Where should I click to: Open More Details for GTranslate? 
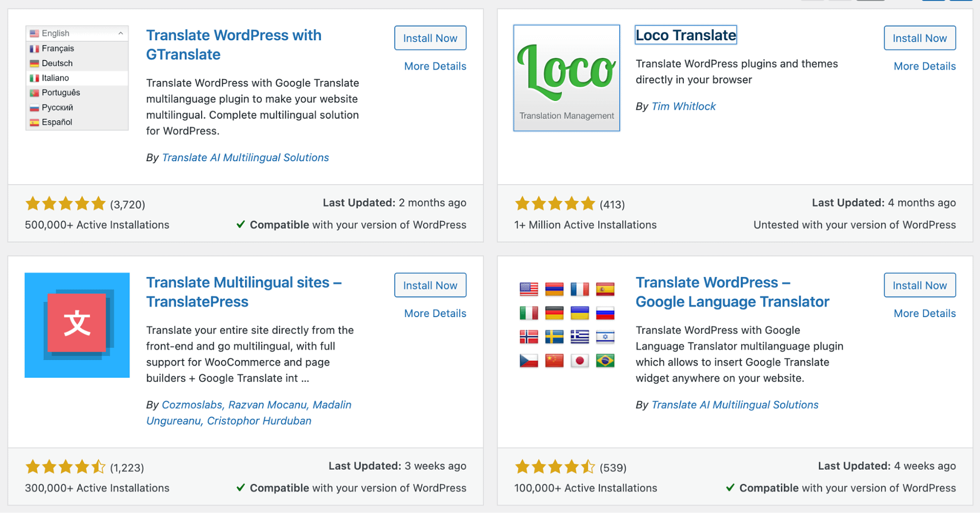tap(435, 66)
